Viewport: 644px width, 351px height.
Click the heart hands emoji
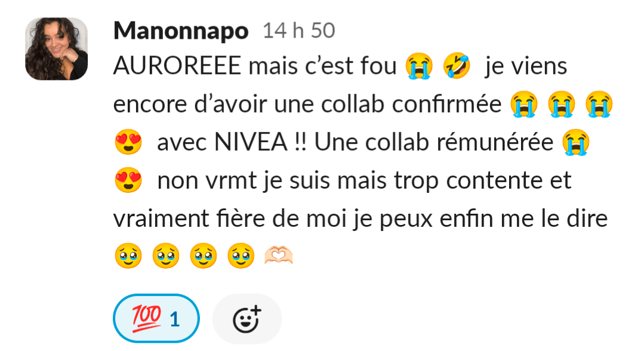pos(279,255)
